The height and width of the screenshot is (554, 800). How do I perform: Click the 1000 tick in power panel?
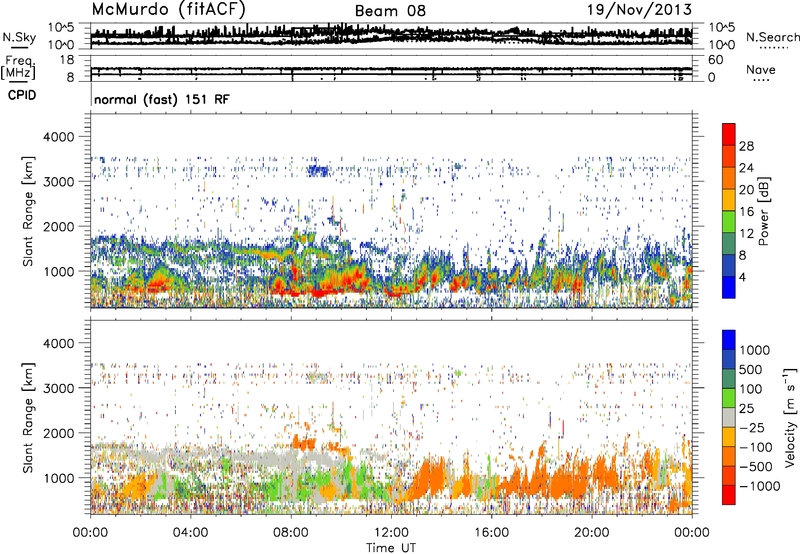point(58,272)
